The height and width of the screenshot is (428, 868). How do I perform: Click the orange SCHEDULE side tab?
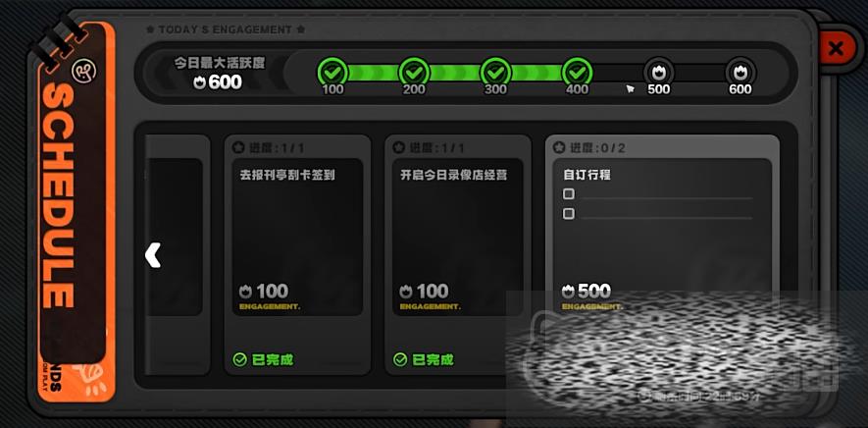pos(77,211)
